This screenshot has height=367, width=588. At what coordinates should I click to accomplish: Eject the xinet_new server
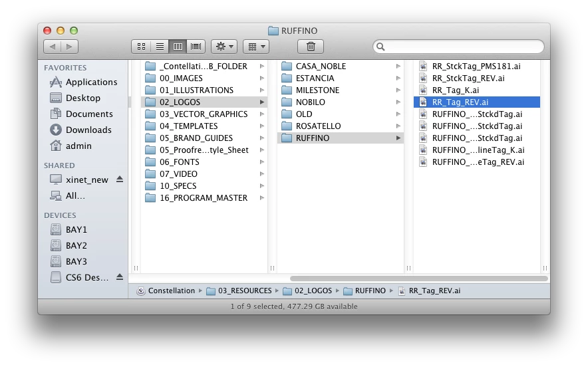tap(120, 180)
